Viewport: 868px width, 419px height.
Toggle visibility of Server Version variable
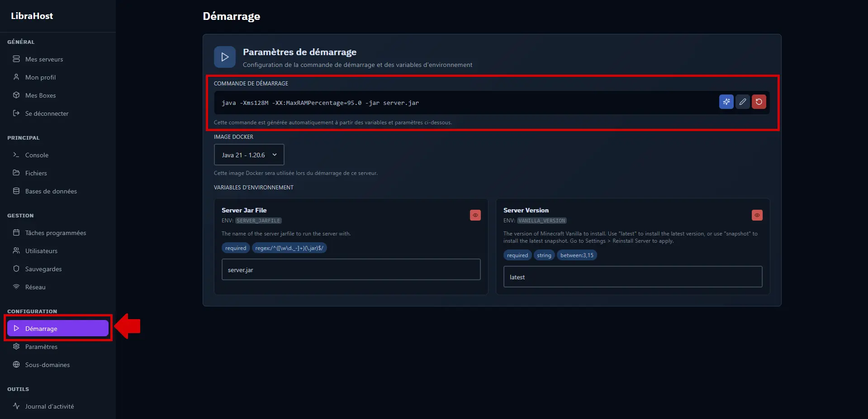pos(757,215)
